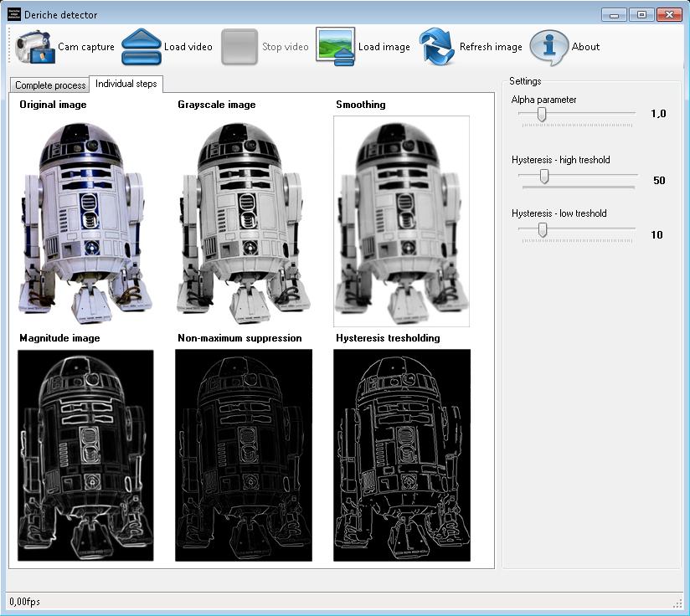Image resolution: width=690 pixels, height=616 pixels.
Task: Select the Individual steps tab
Action: tap(126, 84)
